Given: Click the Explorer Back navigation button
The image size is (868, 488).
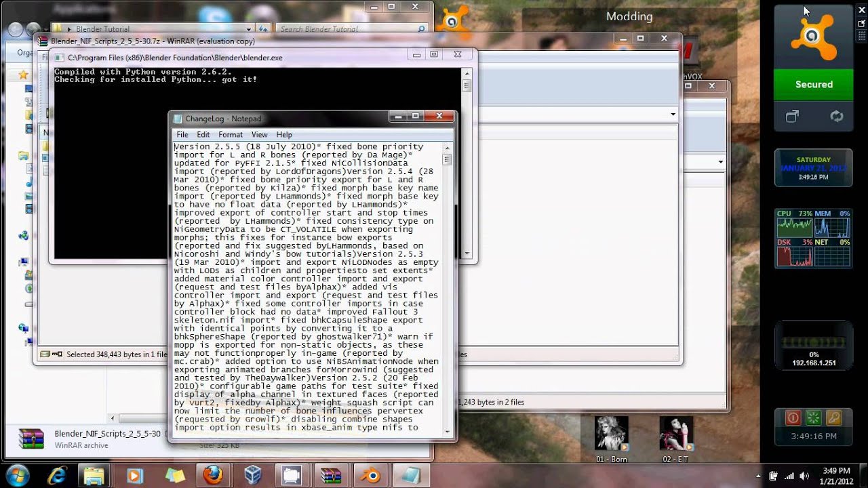Looking at the screenshot, I should (x=15, y=29).
